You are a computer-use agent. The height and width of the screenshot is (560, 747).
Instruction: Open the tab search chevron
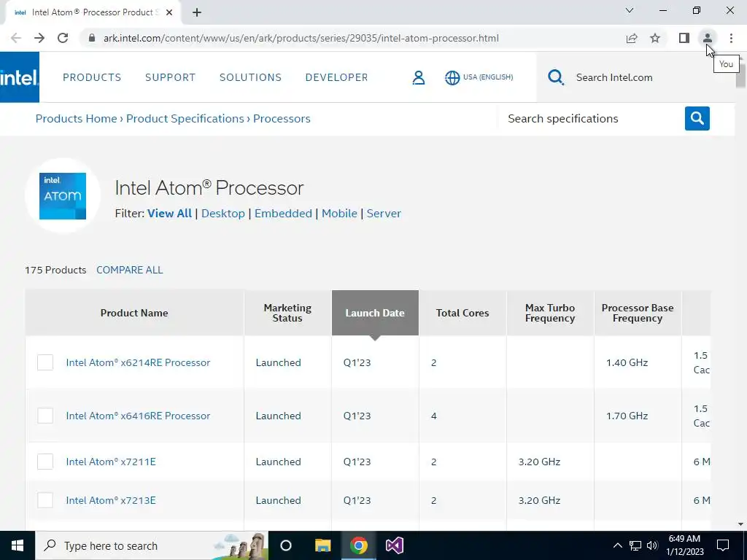(x=630, y=10)
